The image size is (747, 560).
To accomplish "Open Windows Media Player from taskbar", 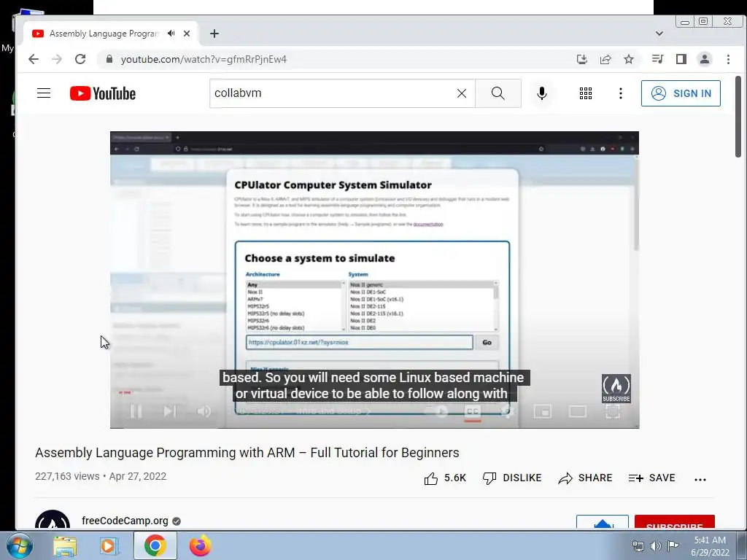I will coord(109,546).
